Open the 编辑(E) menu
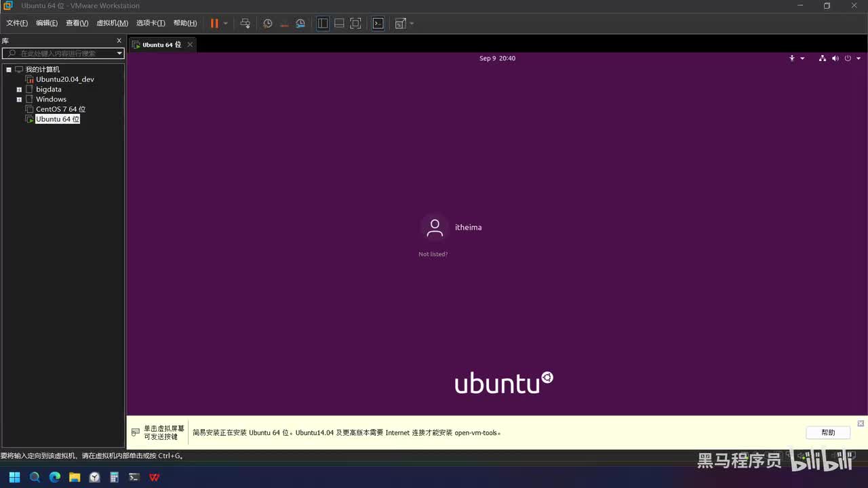The image size is (868, 488). (x=47, y=23)
